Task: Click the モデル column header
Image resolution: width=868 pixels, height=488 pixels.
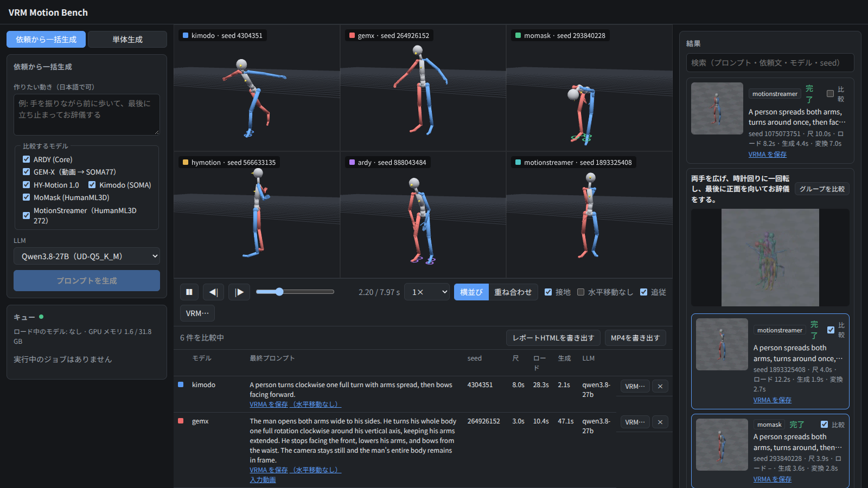Action: click(202, 358)
